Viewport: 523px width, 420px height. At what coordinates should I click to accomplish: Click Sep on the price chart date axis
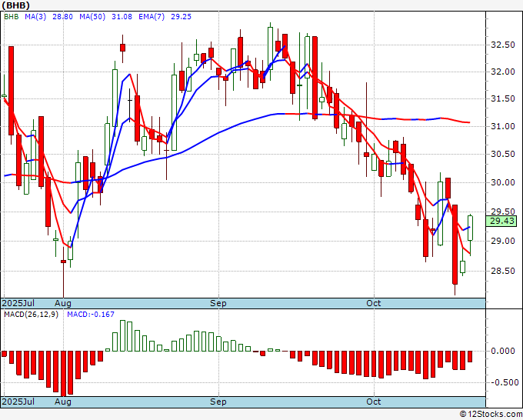(x=218, y=304)
